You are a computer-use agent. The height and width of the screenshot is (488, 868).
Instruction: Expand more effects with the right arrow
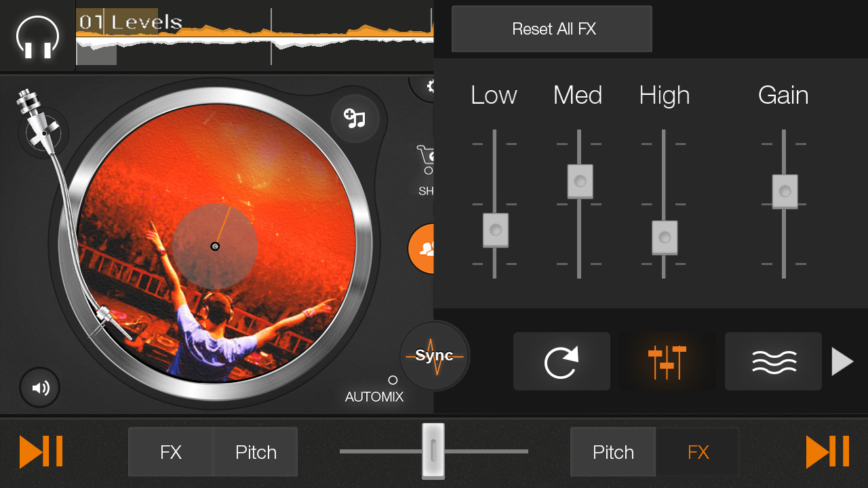point(842,361)
